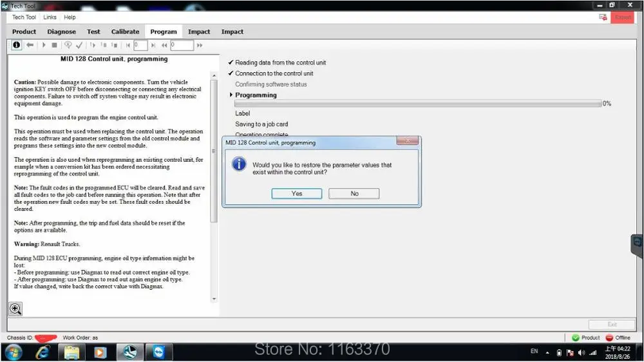Click the icon beside Export button
644x362 pixels.
tap(603, 17)
